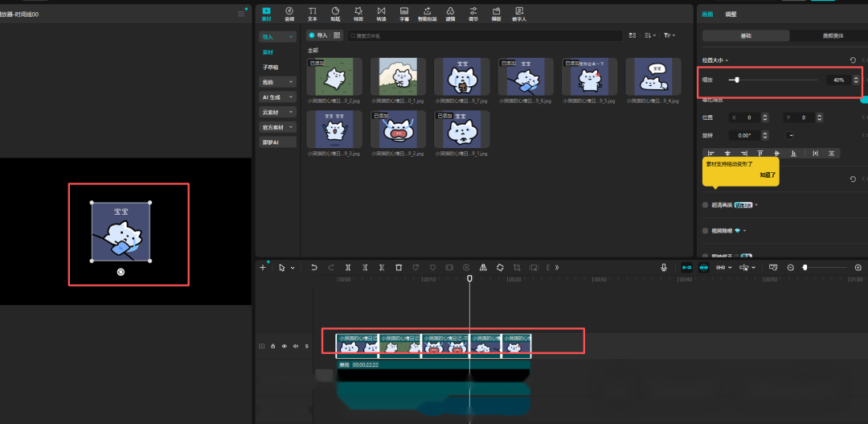This screenshot has height=424, width=868.
Task: Dismiss tooltip with 知道了 button
Action: pos(768,175)
